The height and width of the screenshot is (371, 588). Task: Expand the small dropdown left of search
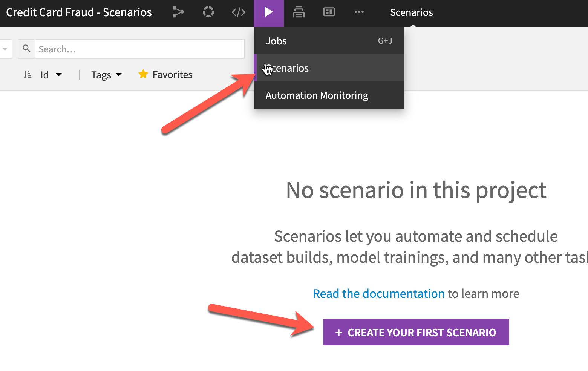pyautogui.click(x=5, y=49)
